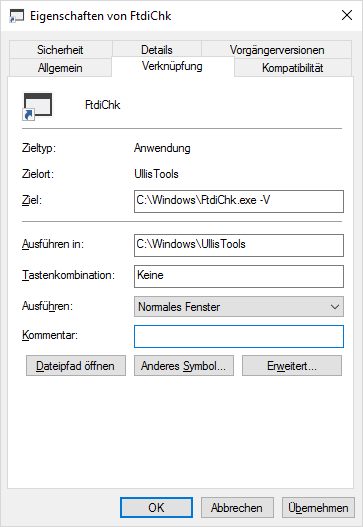Click the Dateipfad öffnen button
Image resolution: width=363 pixels, height=527 pixels.
point(76,366)
